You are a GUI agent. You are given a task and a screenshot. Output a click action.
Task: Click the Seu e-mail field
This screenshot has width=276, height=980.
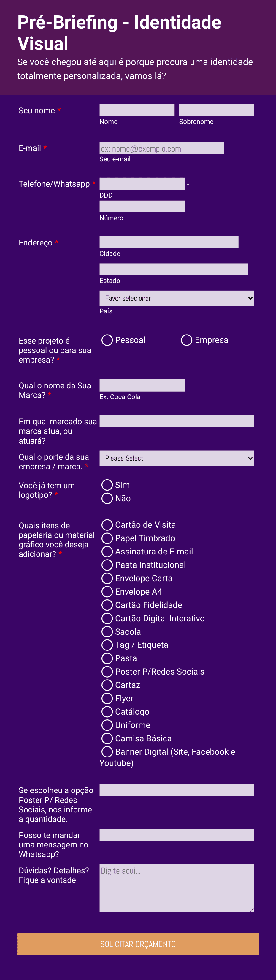[161, 148]
